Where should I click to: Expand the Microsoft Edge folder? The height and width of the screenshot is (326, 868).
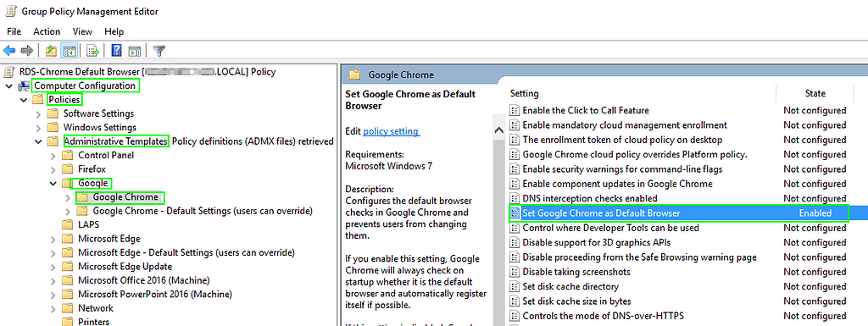click(53, 239)
